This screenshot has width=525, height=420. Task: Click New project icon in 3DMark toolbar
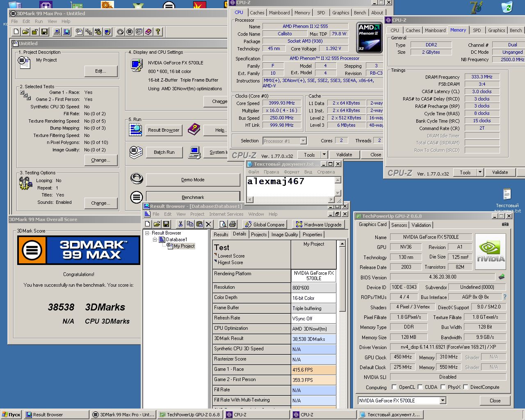[x=16, y=32]
